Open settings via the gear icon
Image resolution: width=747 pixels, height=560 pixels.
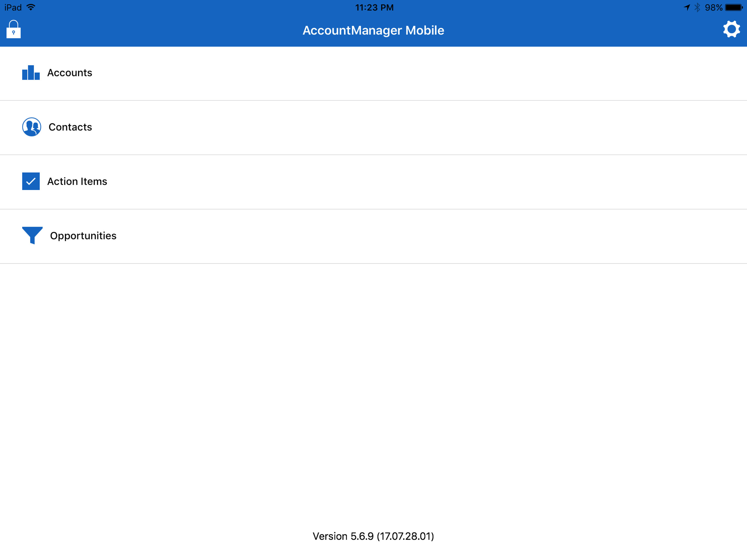(x=731, y=29)
